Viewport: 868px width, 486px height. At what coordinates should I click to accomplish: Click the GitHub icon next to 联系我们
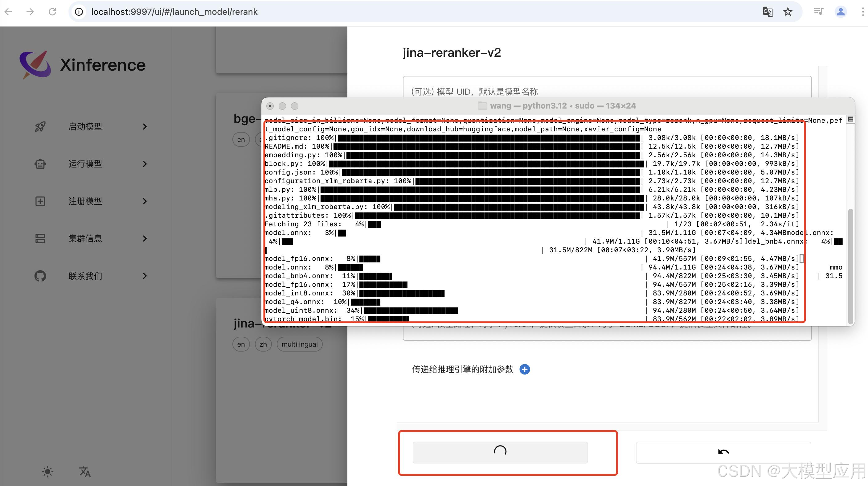point(40,276)
